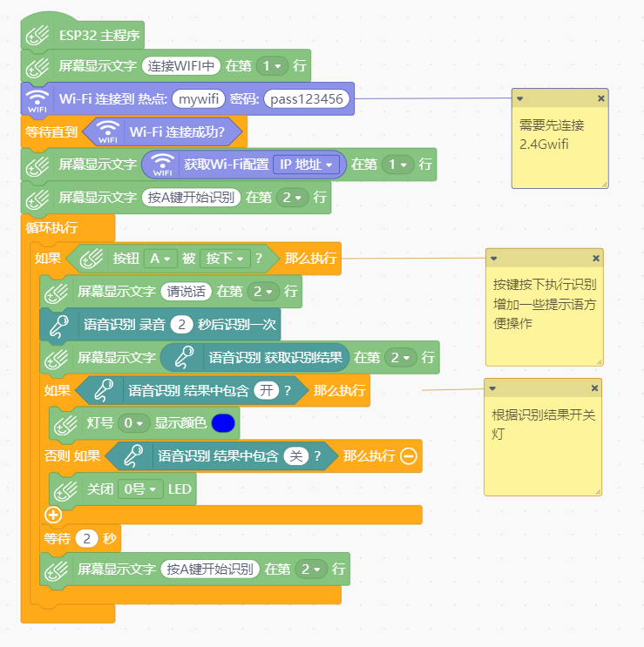Screen dimensions: 644x647
Task: Open row dropdown on the IP address display block
Action: pos(398,165)
